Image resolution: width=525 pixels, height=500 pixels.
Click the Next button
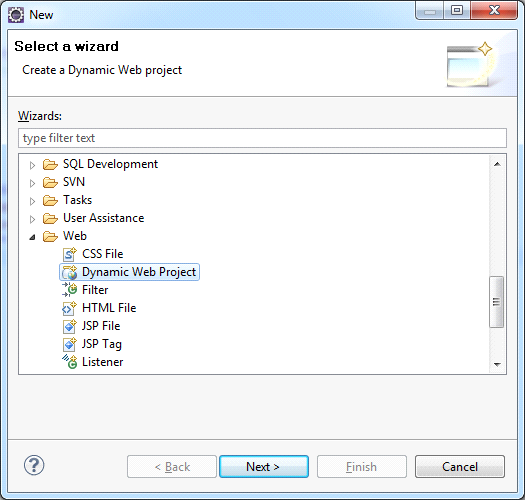pos(264,467)
